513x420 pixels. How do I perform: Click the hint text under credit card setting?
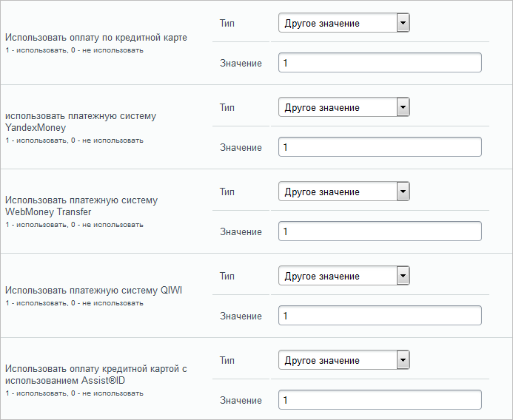(74, 50)
